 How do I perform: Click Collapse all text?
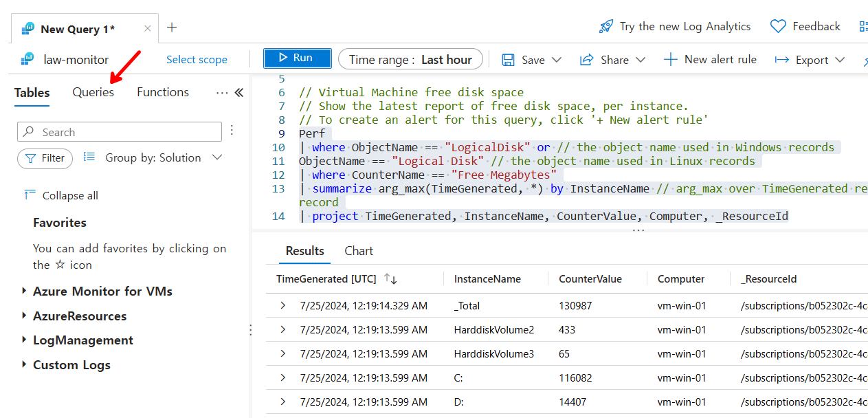(x=70, y=196)
